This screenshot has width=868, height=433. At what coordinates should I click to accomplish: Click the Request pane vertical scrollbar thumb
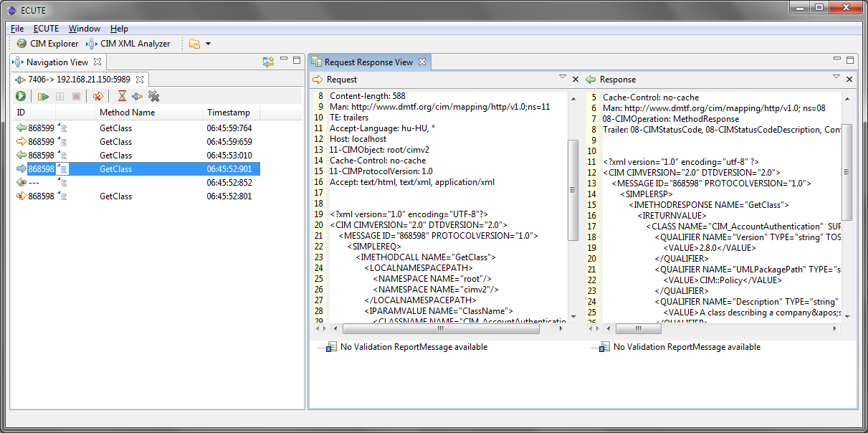[x=573, y=190]
